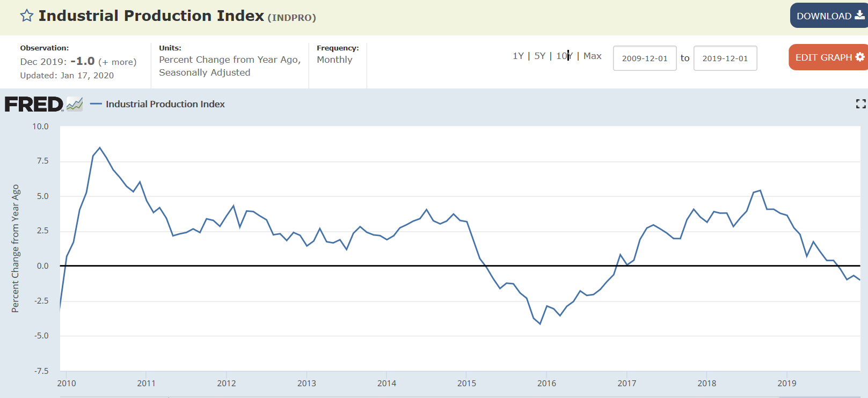Select the Max date range
The height and width of the screenshot is (398, 868).
(x=592, y=56)
